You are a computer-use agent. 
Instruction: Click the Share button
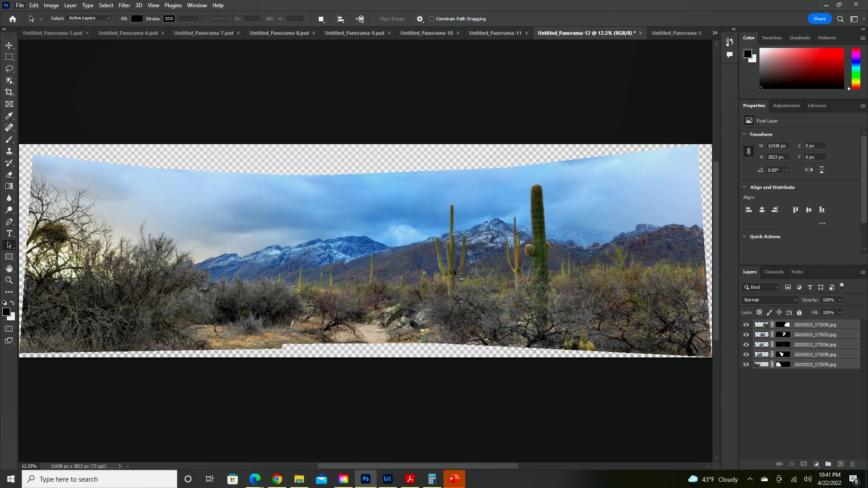(819, 19)
